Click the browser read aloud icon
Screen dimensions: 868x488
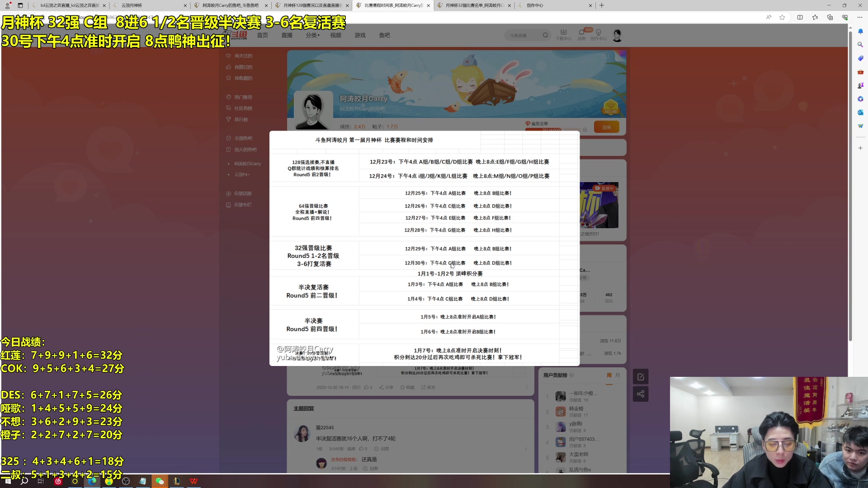[x=769, y=17]
